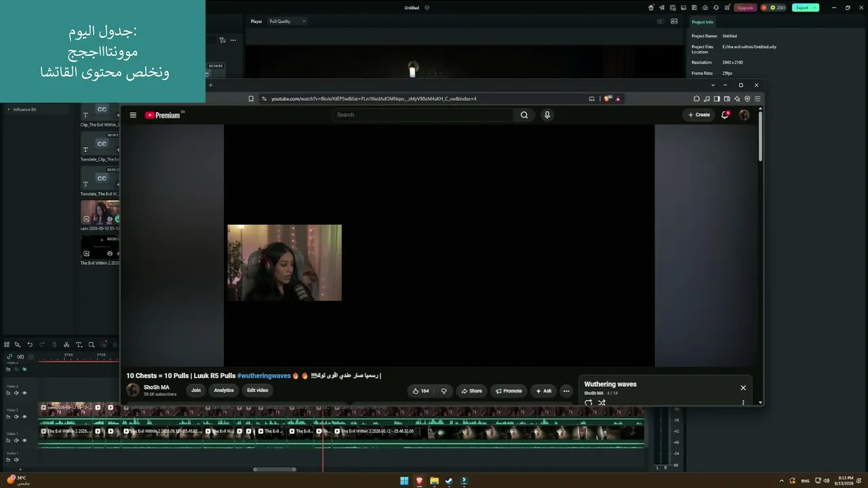868x488 pixels.
Task: Close the Wuthering waves playlist panel
Action: coord(743,388)
